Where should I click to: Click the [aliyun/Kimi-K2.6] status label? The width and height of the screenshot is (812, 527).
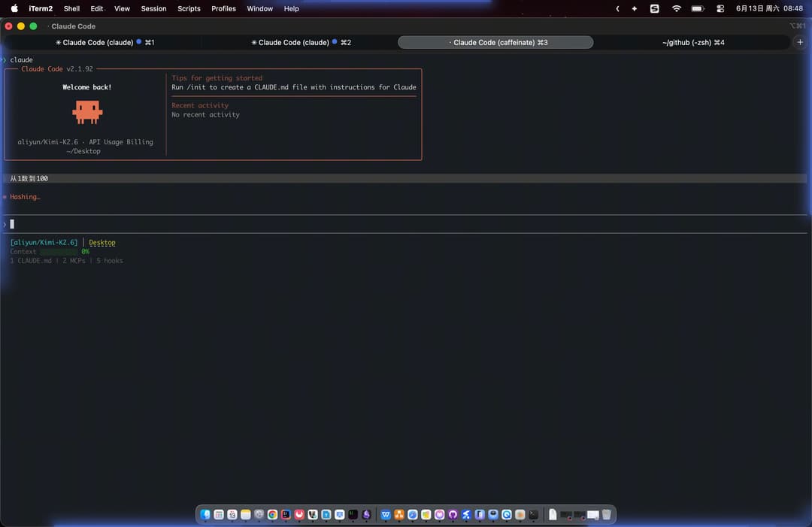(44, 242)
